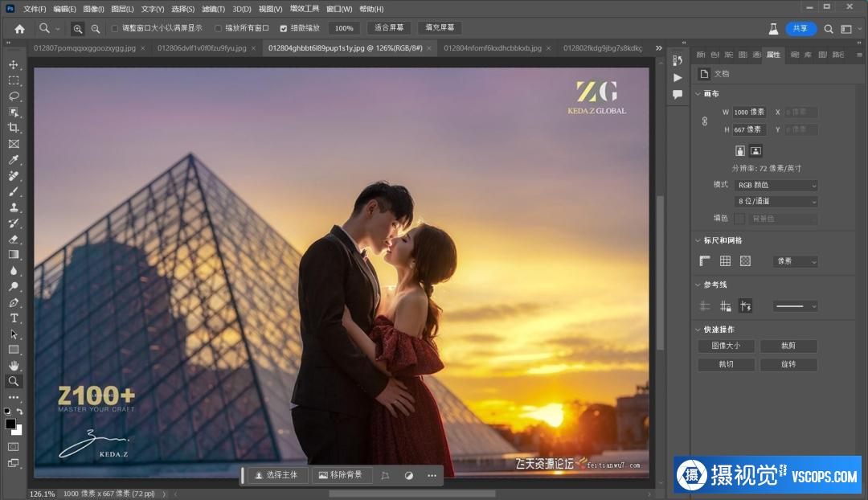
Task: Toggle width-height link constraint
Action: [705, 121]
